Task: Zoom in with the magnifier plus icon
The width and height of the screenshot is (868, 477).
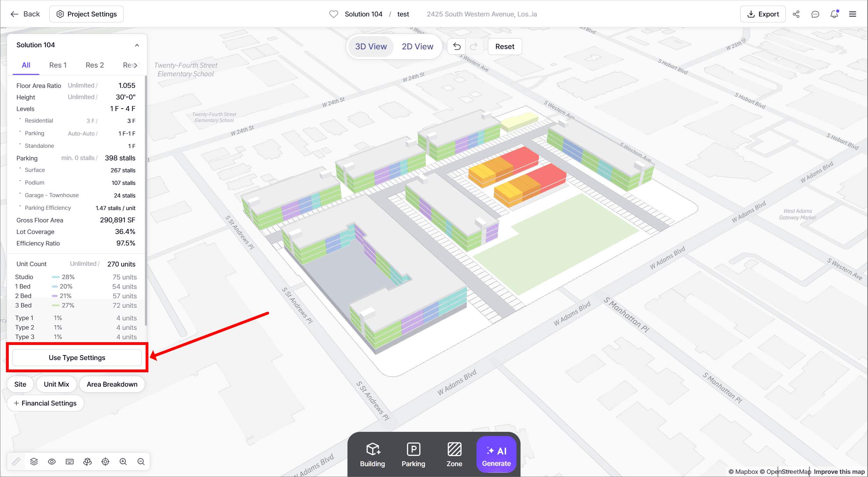Action: pyautogui.click(x=123, y=462)
